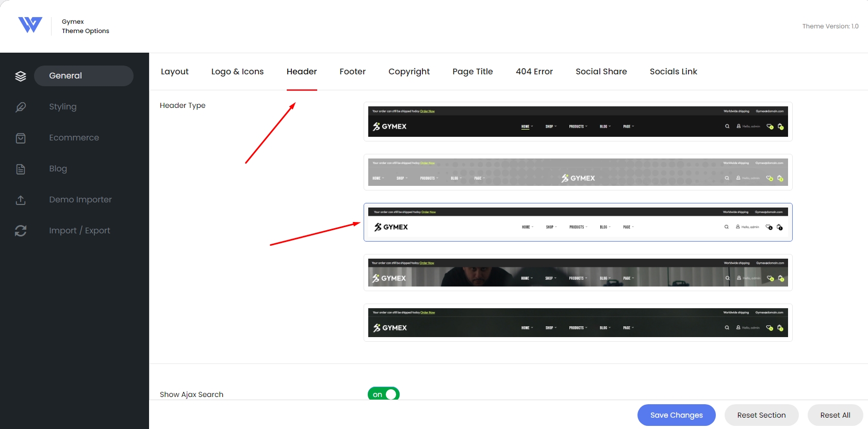Image resolution: width=868 pixels, height=429 pixels.
Task: Click the Demo Importer upload icon
Action: point(21,200)
